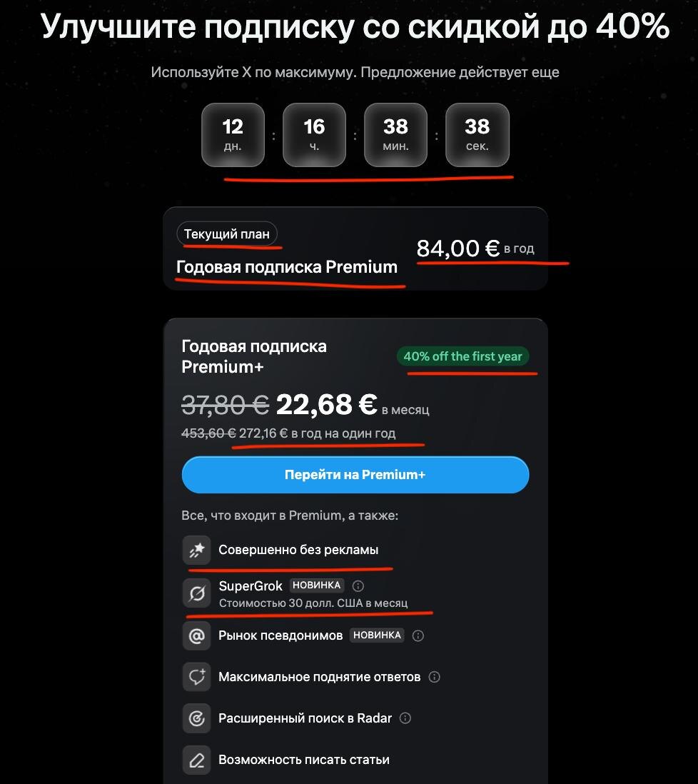This screenshot has width=698, height=784.
Task: Click the Совершенно без рекламы feature text
Action: (298, 550)
